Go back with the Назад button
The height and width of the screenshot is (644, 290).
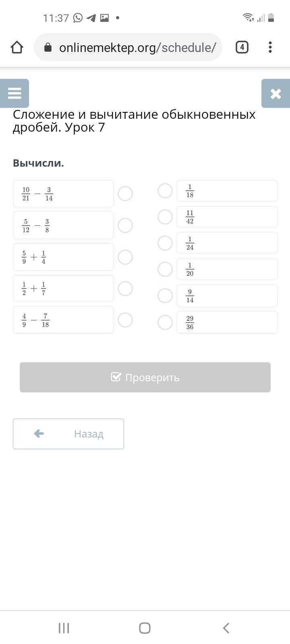[68, 434]
